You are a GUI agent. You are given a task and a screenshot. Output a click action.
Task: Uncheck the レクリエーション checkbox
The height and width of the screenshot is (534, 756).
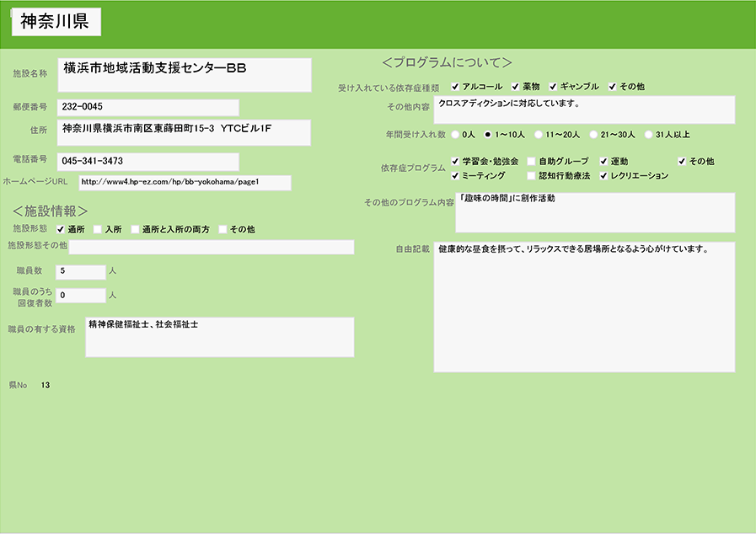[603, 176]
